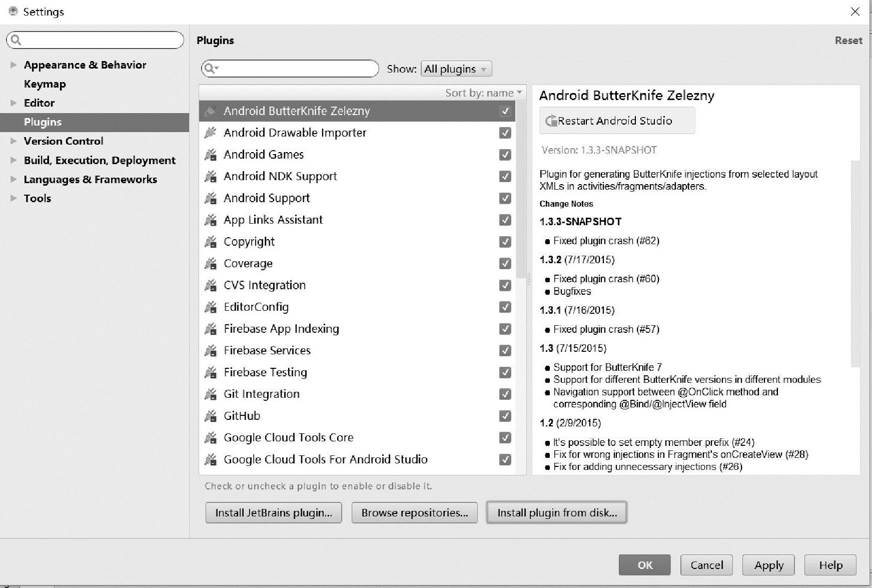The width and height of the screenshot is (872, 588).
Task: Open Help for the Settings dialog
Action: point(830,565)
